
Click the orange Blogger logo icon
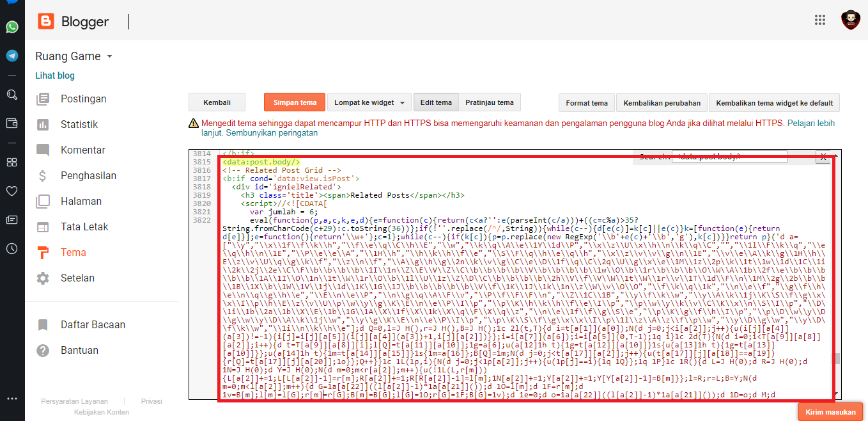tap(46, 22)
